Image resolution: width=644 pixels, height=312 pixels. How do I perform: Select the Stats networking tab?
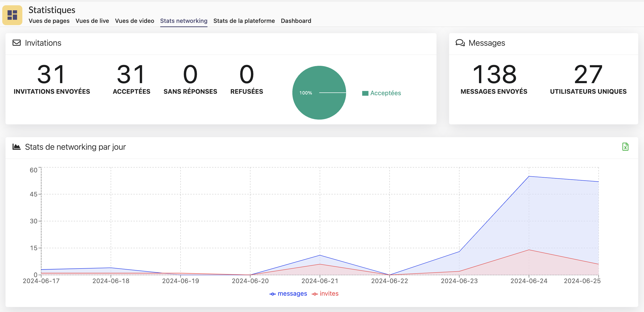(184, 21)
